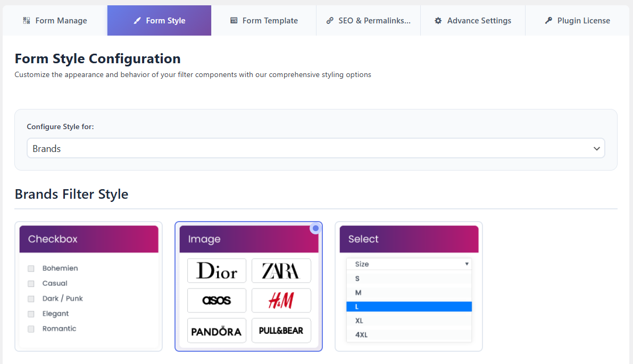This screenshot has height=364, width=633.
Task: Select the Form Style tab
Action: coord(159,21)
